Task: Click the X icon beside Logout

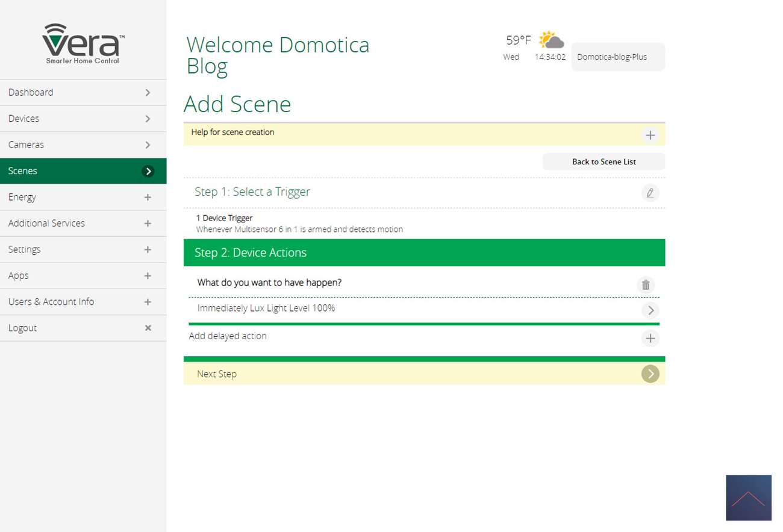Action: tap(148, 328)
